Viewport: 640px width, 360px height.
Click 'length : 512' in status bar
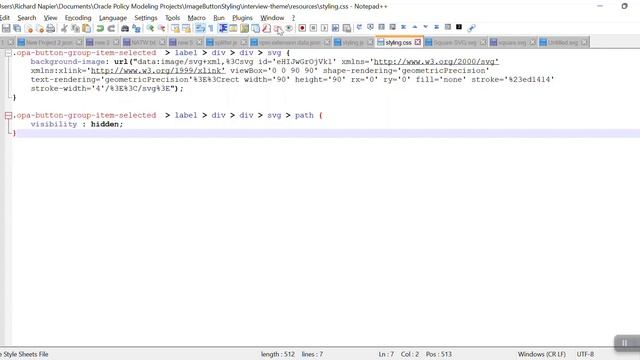(278, 354)
